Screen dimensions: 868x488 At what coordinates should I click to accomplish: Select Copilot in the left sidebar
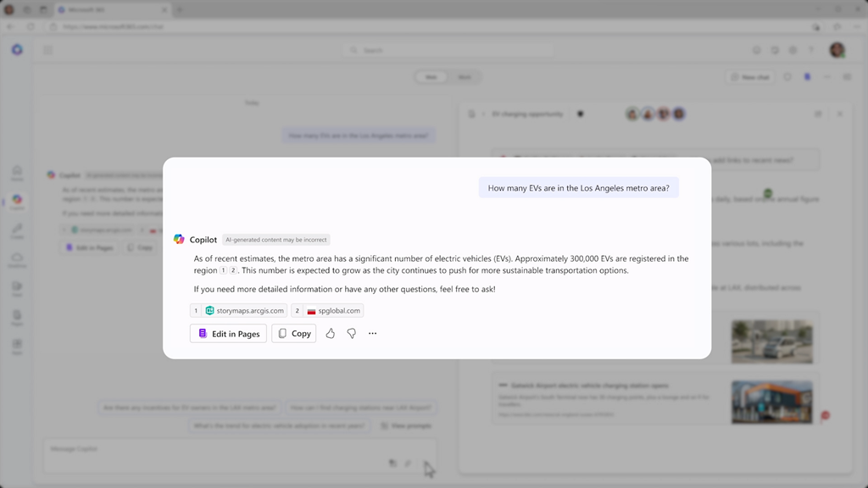(x=17, y=202)
